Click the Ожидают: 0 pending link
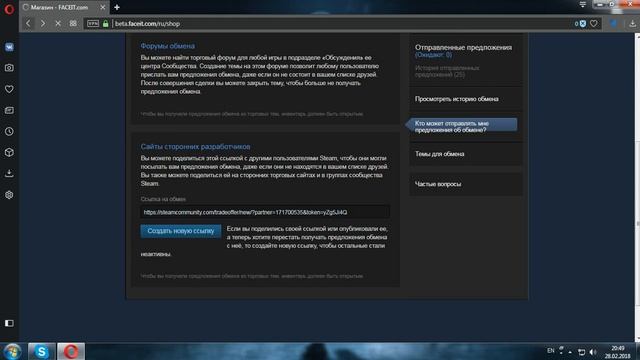This screenshot has height=360, width=640. pos(433,55)
